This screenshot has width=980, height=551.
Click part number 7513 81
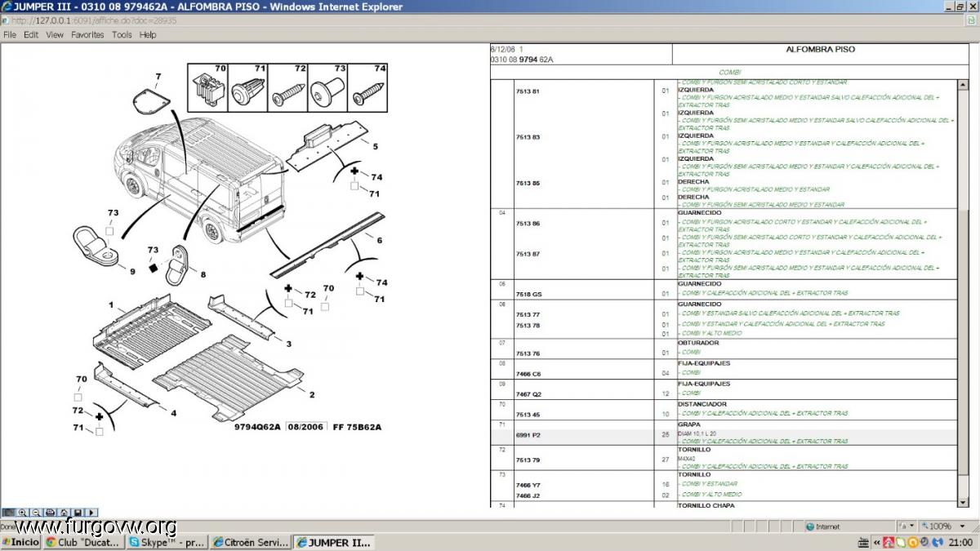tap(528, 91)
